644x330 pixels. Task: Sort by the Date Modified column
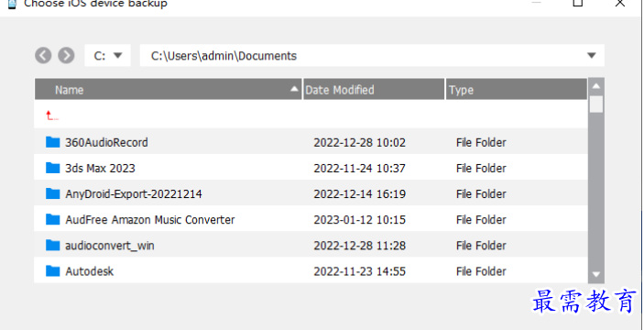pos(374,89)
